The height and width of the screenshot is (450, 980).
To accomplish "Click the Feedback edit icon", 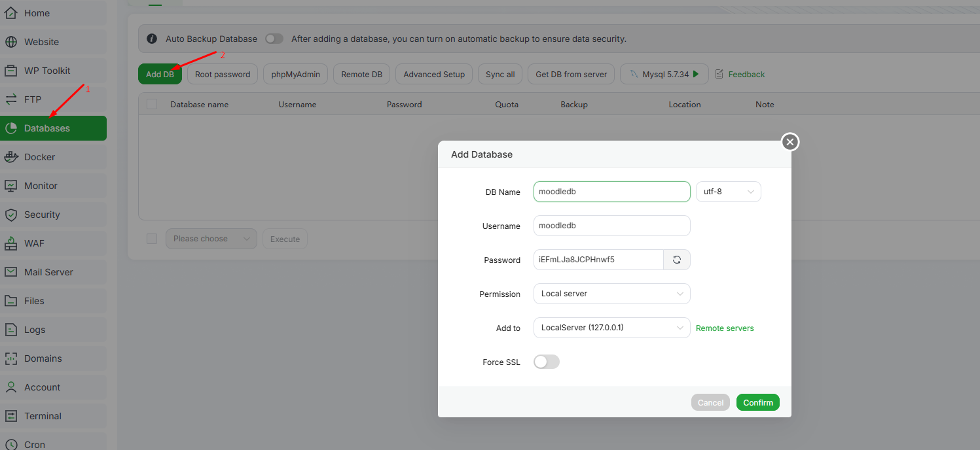I will tap(719, 75).
